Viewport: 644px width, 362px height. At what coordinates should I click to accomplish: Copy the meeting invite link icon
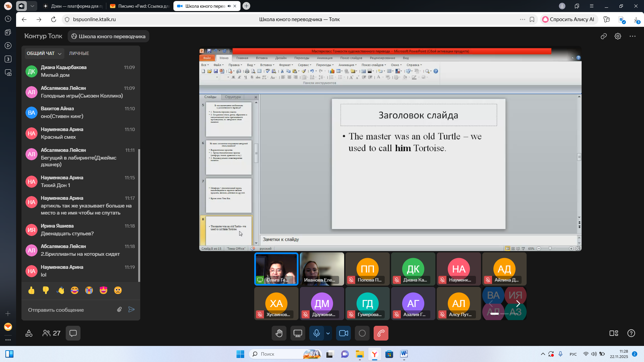click(x=604, y=36)
